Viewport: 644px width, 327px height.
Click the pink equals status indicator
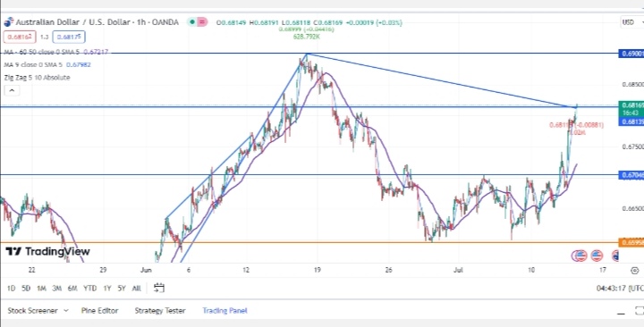202,22
